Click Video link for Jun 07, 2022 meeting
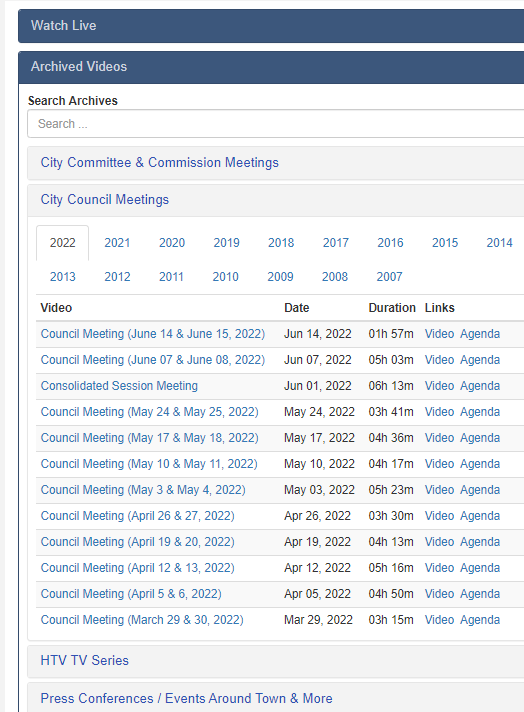 click(x=439, y=360)
